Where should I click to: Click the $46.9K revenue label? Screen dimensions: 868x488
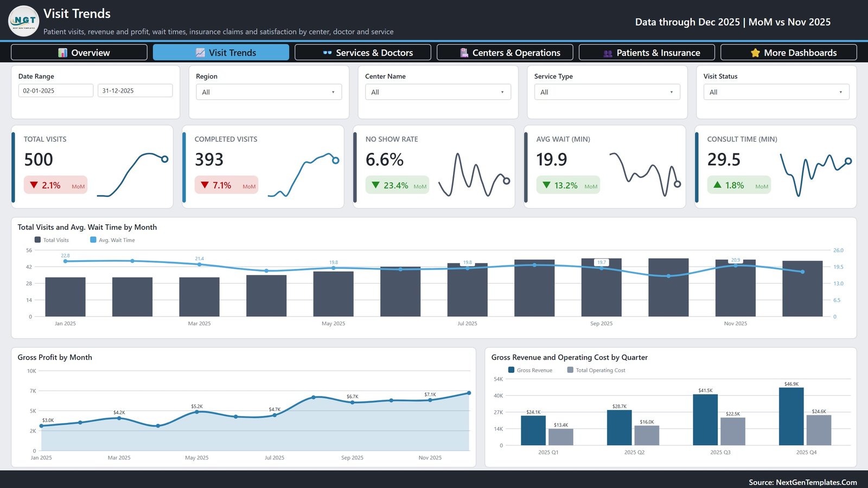792,384
